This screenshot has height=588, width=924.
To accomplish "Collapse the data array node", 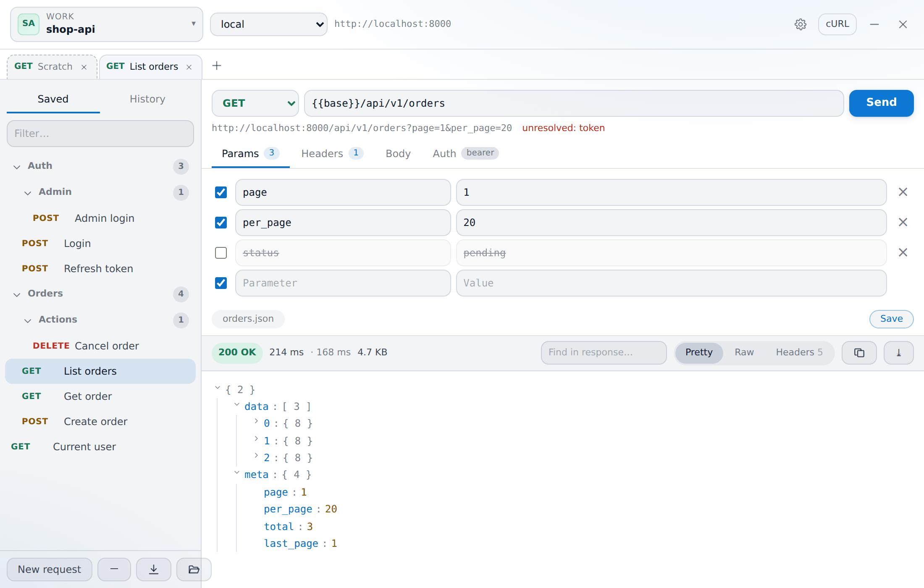I will 237,405.
